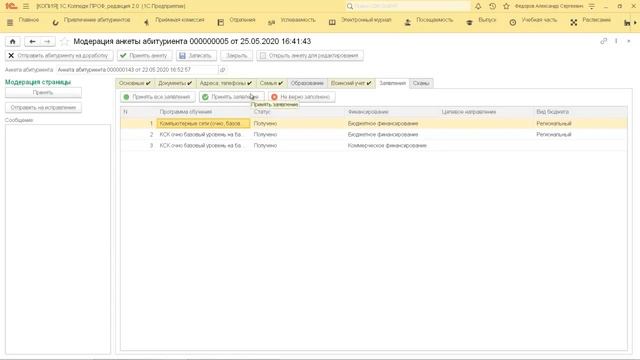Viewport: 640px width, 360px height.
Task: Click Не верно заполнено button
Action: pyautogui.click(x=302, y=97)
